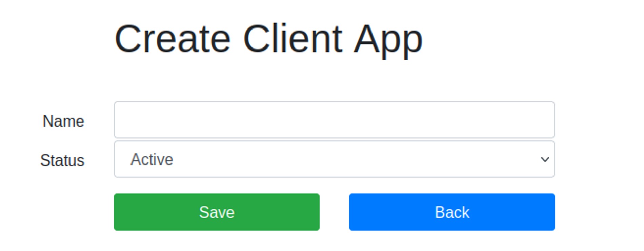Screen dimensions: 644x251
Task: Expand the Status combo box showing Active
Action: click(334, 159)
